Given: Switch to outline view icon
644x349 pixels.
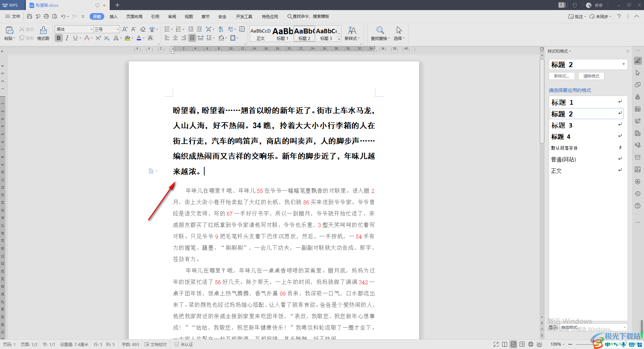Looking at the screenshot, I should click(522, 344).
